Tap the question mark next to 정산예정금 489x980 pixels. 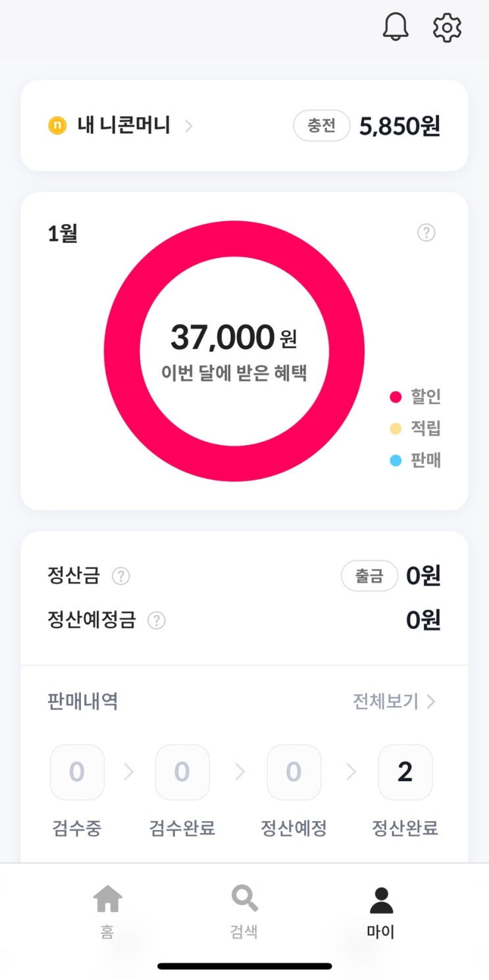tap(156, 620)
